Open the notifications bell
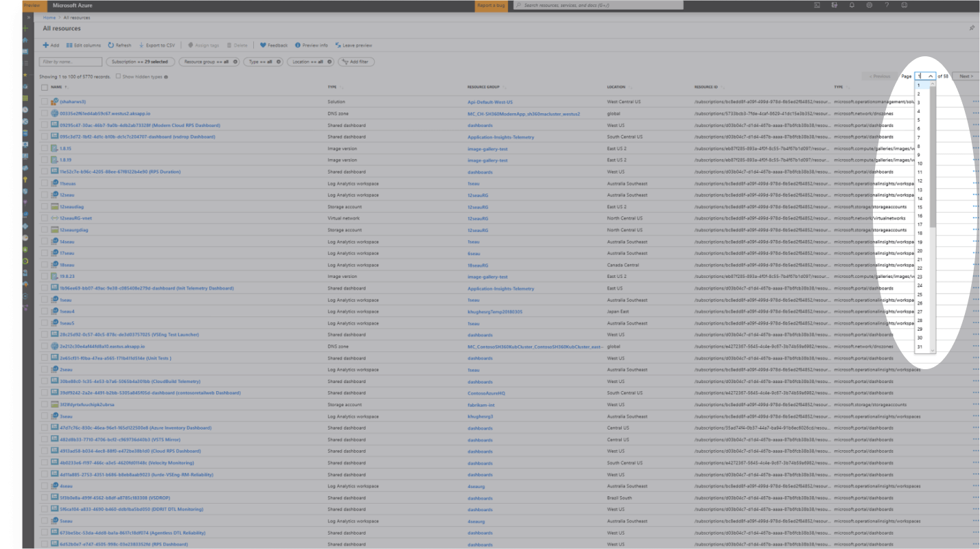The width and height of the screenshot is (980, 549). pyautogui.click(x=852, y=5)
